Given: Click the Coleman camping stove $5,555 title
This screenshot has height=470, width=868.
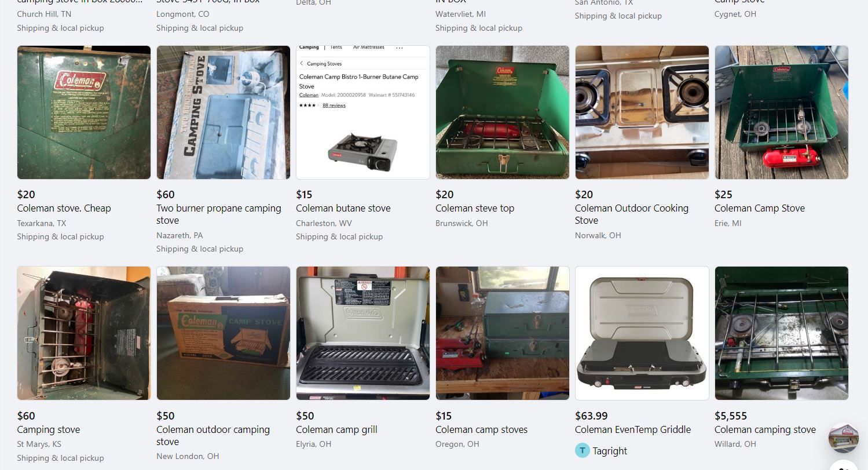Looking at the screenshot, I should click(765, 429).
